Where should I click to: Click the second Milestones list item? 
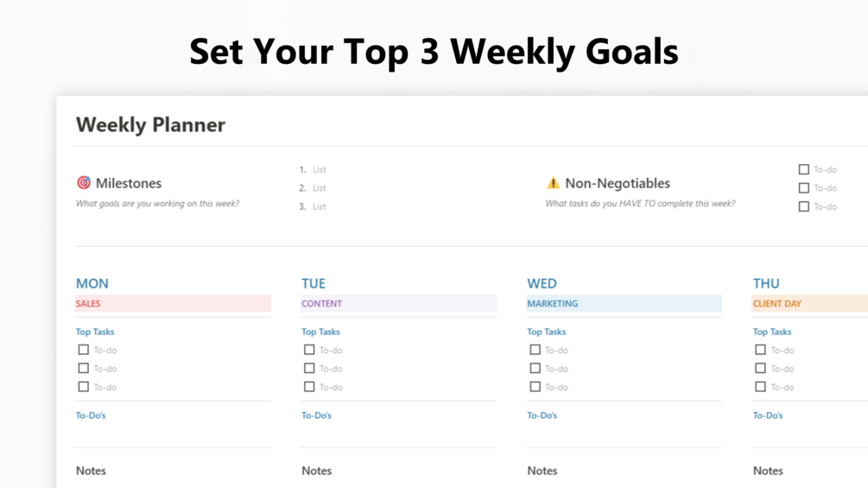tap(320, 188)
